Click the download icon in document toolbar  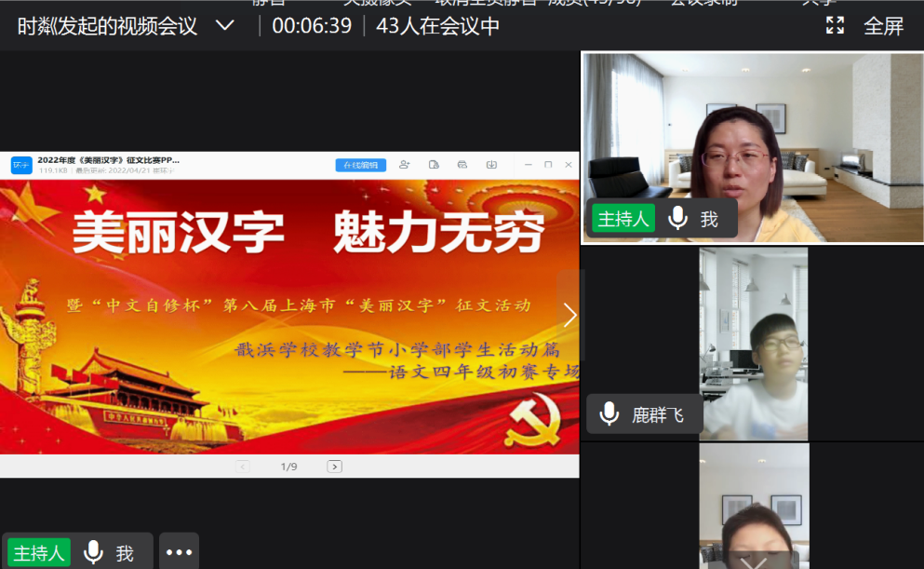(x=489, y=165)
